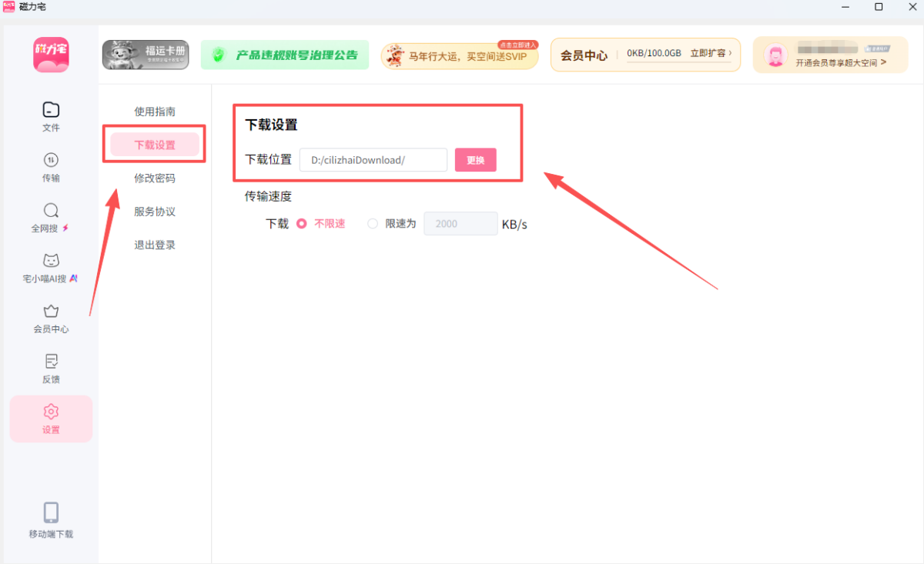Open the 宅小喵AI搜 cat icon

(51, 260)
